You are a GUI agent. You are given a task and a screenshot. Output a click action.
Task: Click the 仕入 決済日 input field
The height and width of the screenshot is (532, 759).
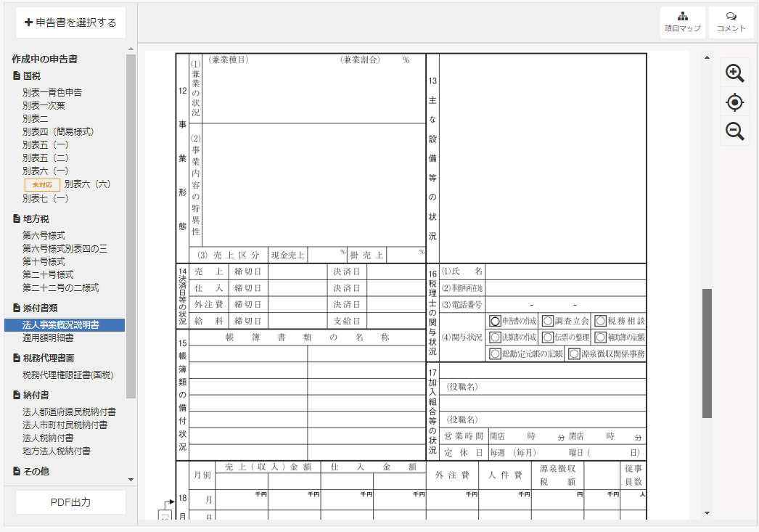(x=396, y=288)
